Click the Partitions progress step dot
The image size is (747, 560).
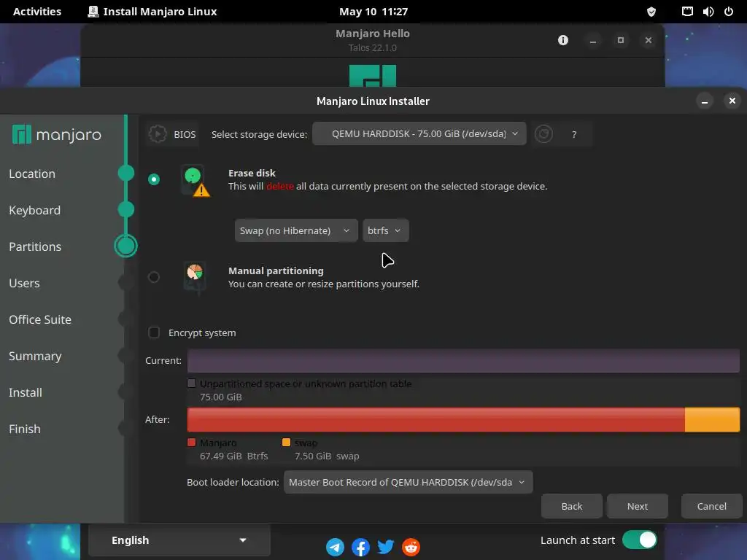pos(125,246)
